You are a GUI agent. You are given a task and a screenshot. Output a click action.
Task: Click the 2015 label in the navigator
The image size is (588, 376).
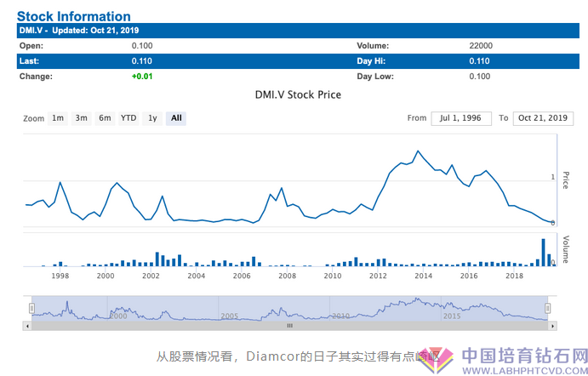coord(452,316)
